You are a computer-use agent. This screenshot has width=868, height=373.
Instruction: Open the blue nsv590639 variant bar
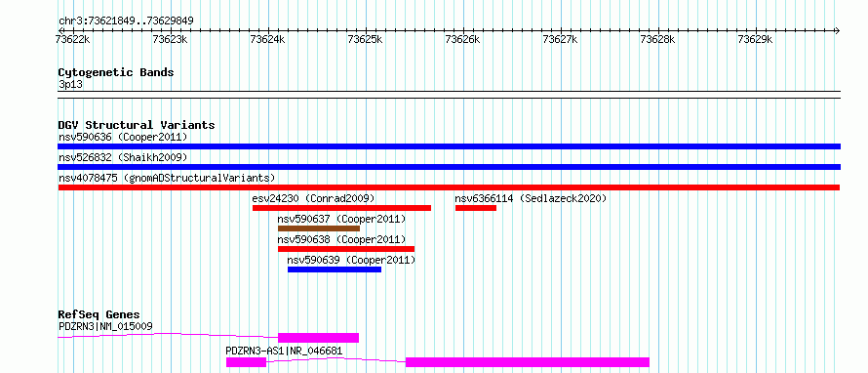coord(335,269)
